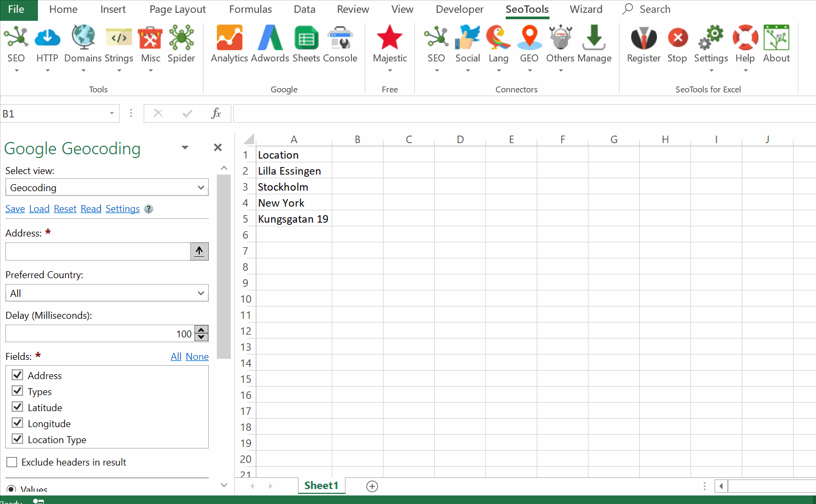816x504 pixels.
Task: Switch to the Formulas ribbon tab
Action: tap(250, 9)
